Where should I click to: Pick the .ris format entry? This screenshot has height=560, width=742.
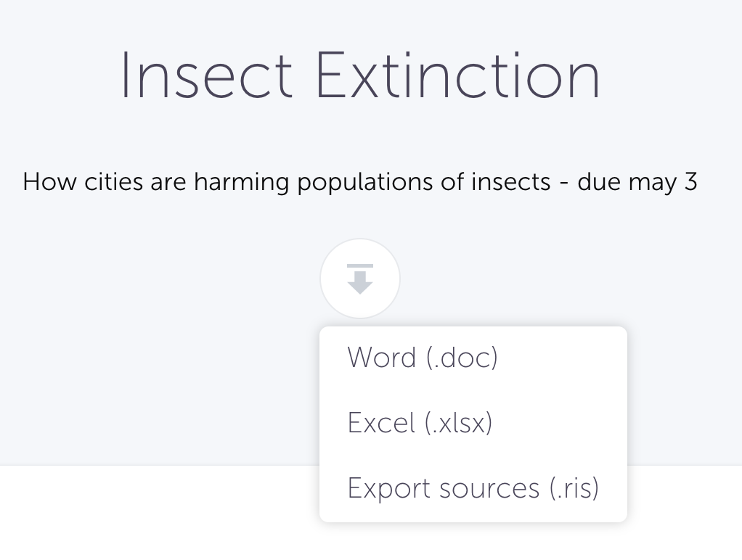[473, 487]
